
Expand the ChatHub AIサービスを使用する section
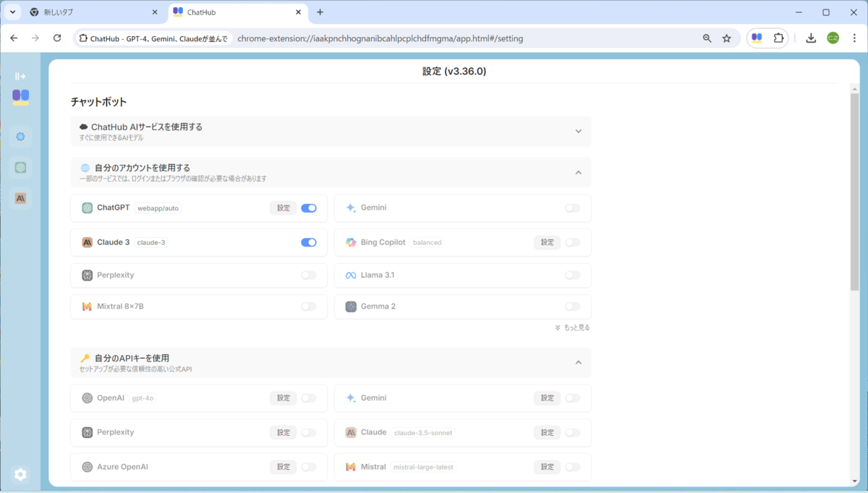point(331,131)
